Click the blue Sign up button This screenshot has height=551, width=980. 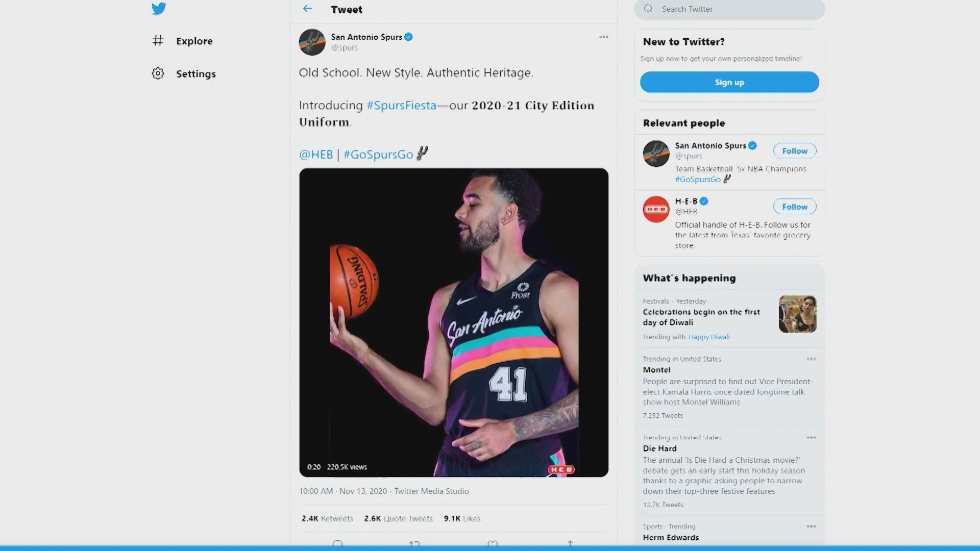(729, 82)
